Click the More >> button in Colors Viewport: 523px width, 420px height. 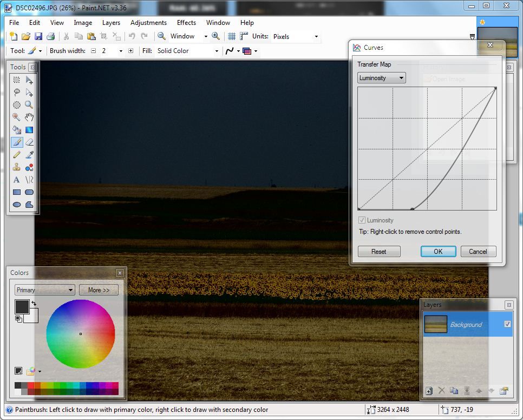(x=99, y=290)
